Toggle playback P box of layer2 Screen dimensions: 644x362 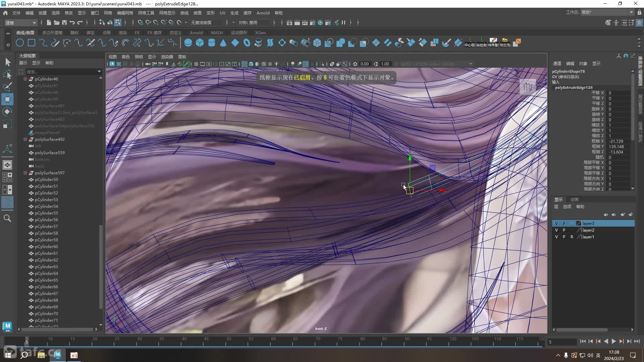[x=564, y=230]
